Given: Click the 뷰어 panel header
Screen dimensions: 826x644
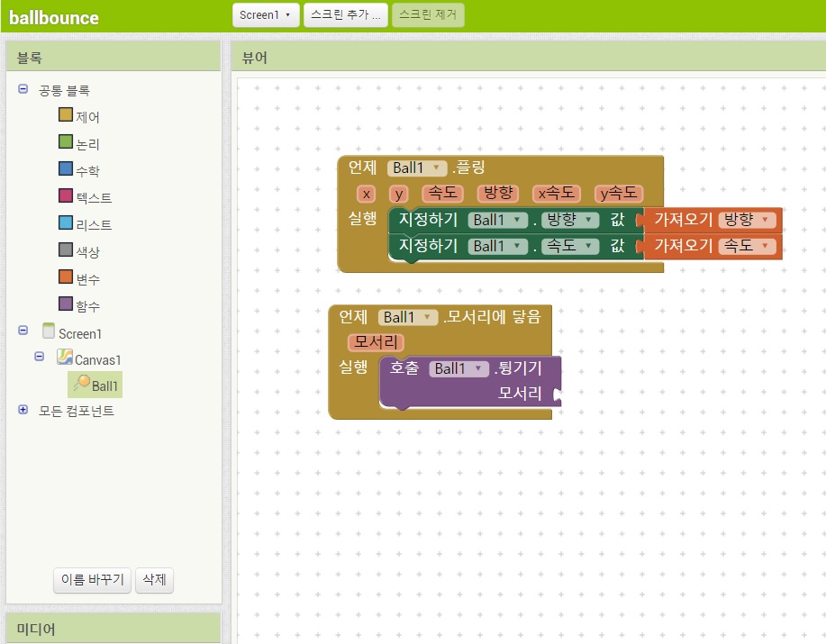Looking at the screenshot, I should [529, 57].
